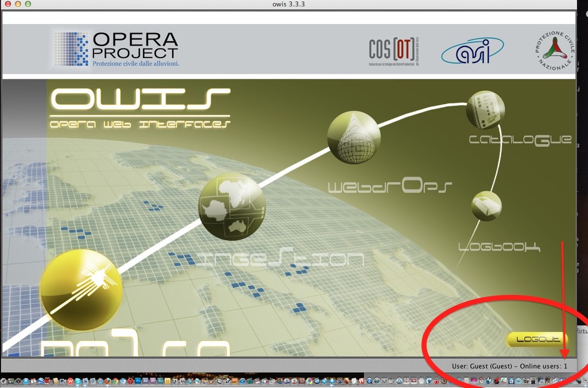The image size is (588, 388).
Task: Open the "logbook" text label
Action: (x=499, y=247)
